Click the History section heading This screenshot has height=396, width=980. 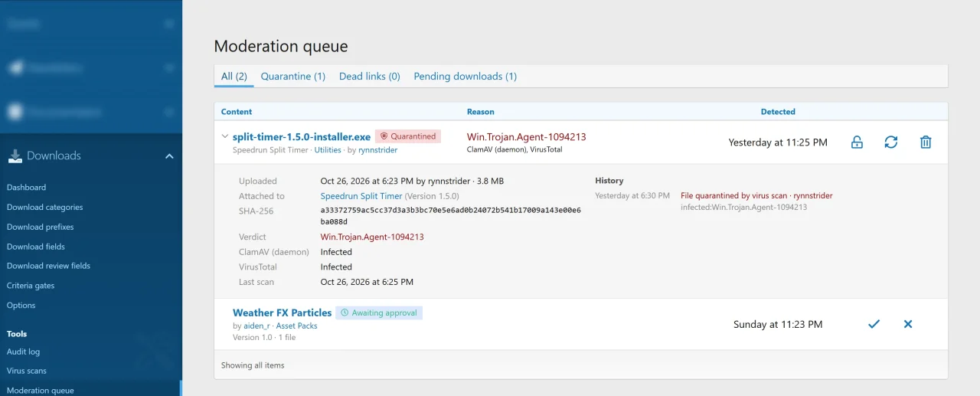point(609,181)
